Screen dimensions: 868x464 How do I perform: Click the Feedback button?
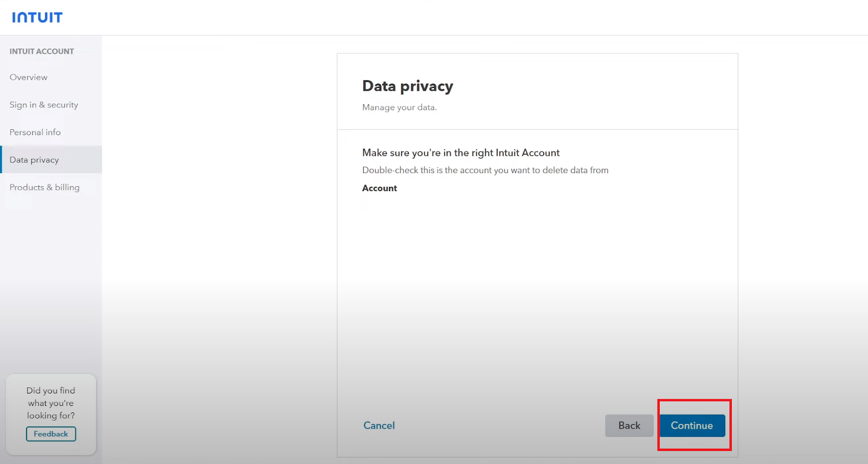point(51,434)
